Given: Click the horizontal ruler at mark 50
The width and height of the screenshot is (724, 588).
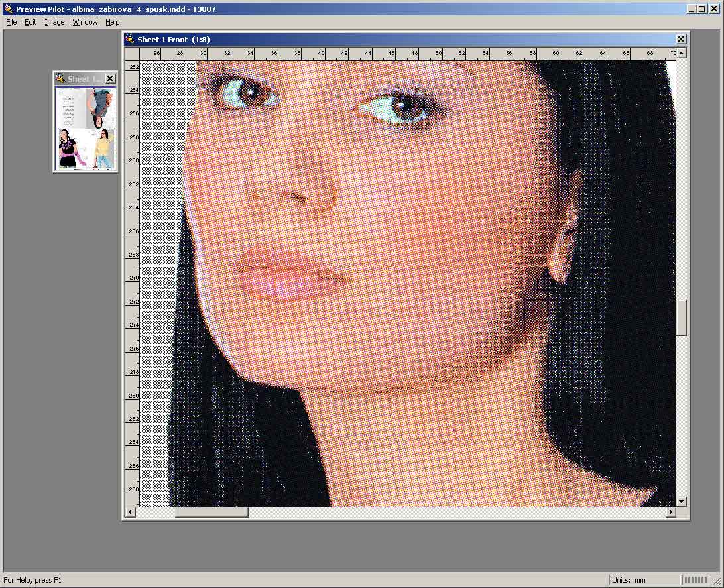Looking at the screenshot, I should pyautogui.click(x=438, y=54).
